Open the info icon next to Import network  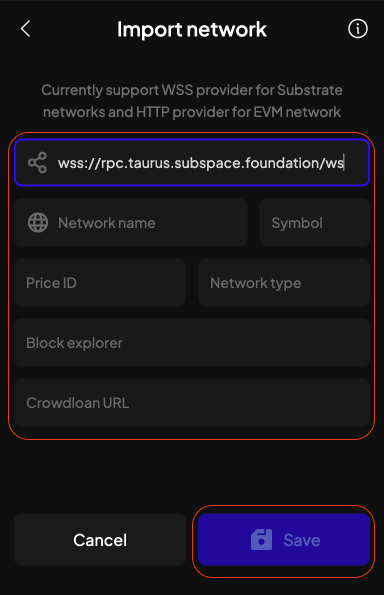(357, 29)
